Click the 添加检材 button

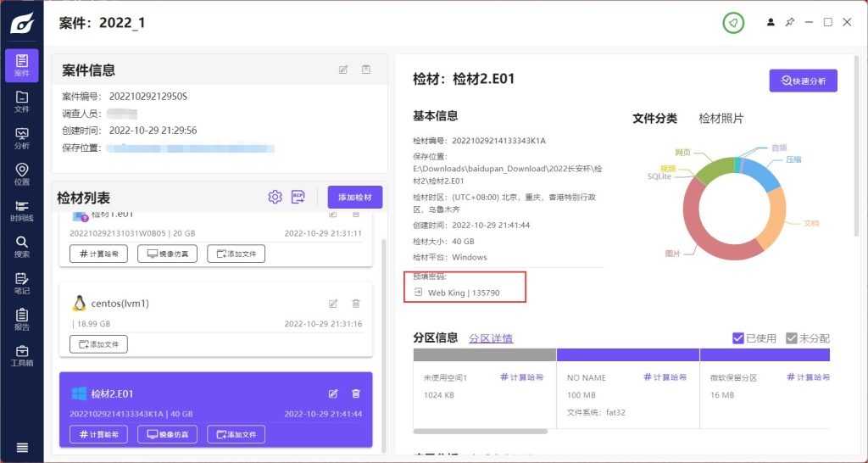[x=354, y=197]
